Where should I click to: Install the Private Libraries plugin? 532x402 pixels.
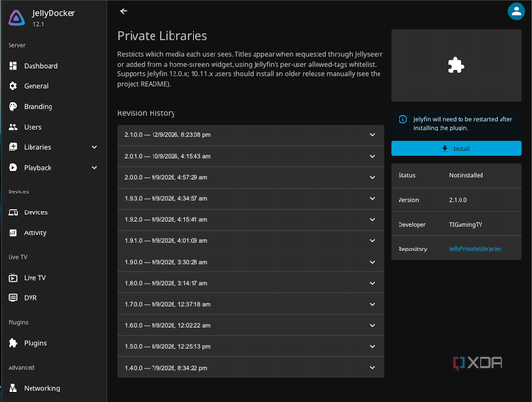point(456,149)
